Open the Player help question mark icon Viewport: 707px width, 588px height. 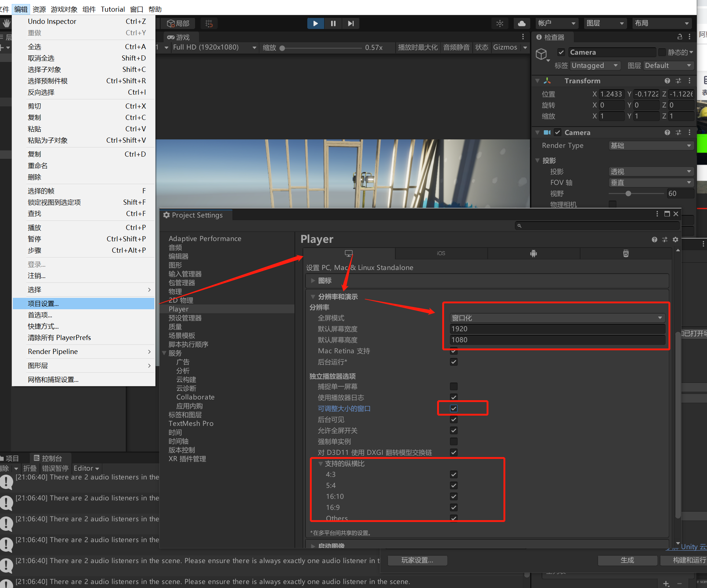654,240
